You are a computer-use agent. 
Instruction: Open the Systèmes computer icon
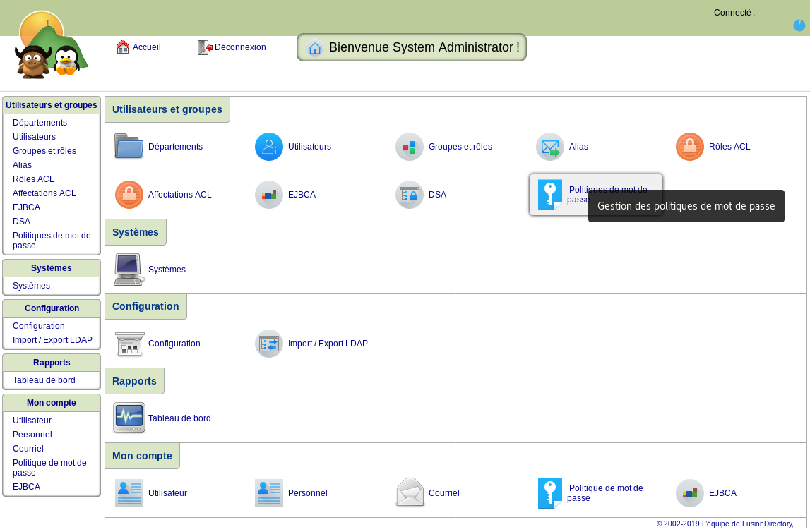[129, 270]
